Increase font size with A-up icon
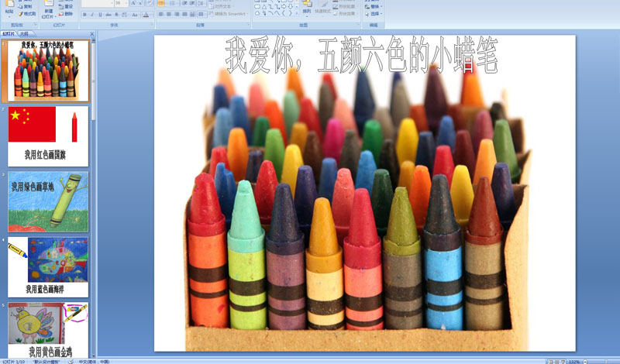Image resolution: width=620 pixels, height=364 pixels. point(133,3)
